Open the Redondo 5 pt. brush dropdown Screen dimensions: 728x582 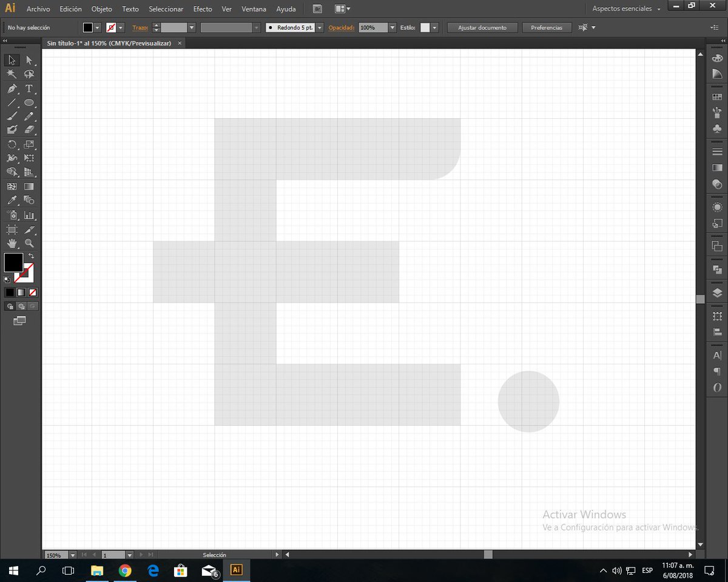pos(320,28)
